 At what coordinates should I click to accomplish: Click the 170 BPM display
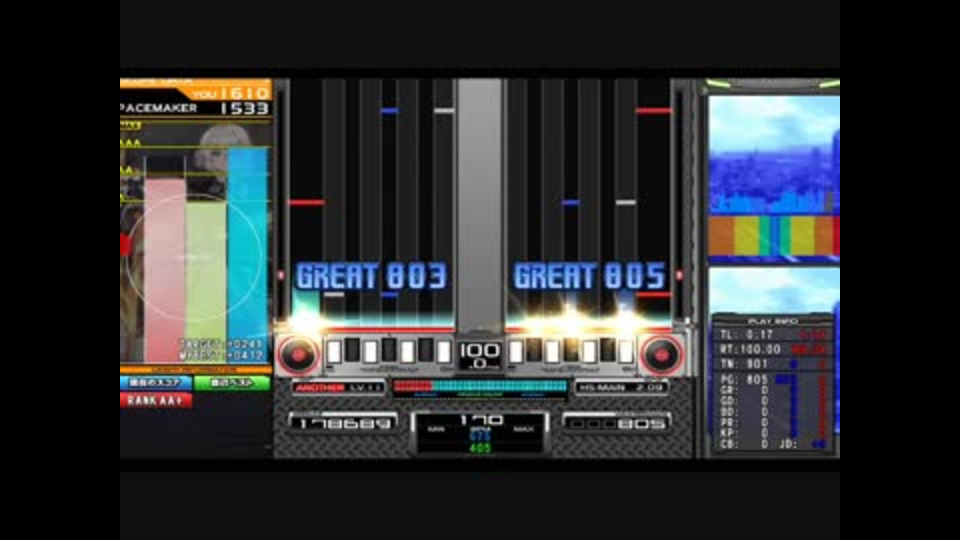click(x=481, y=420)
